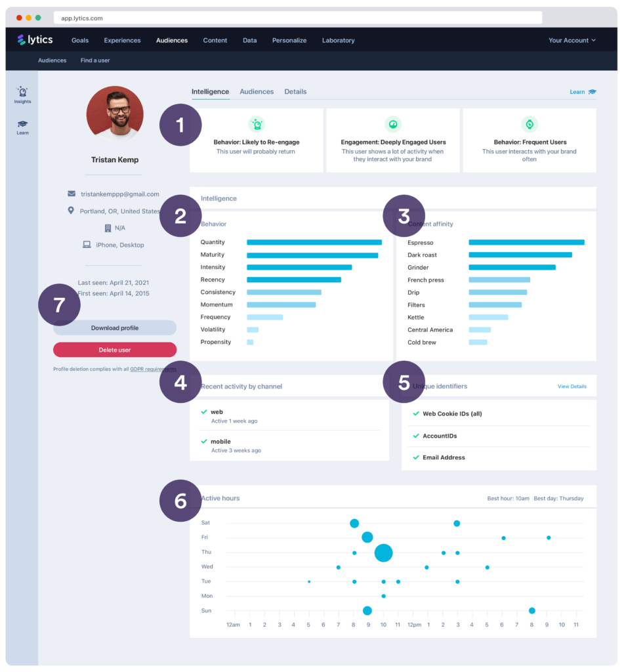Click the Delete user button
The height and width of the screenshot is (672, 624).
click(114, 349)
